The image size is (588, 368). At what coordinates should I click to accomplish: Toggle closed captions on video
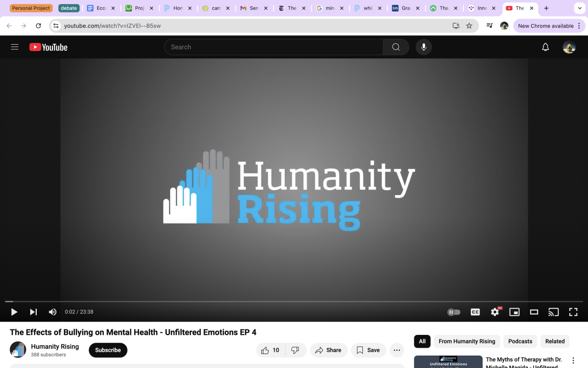click(475, 312)
